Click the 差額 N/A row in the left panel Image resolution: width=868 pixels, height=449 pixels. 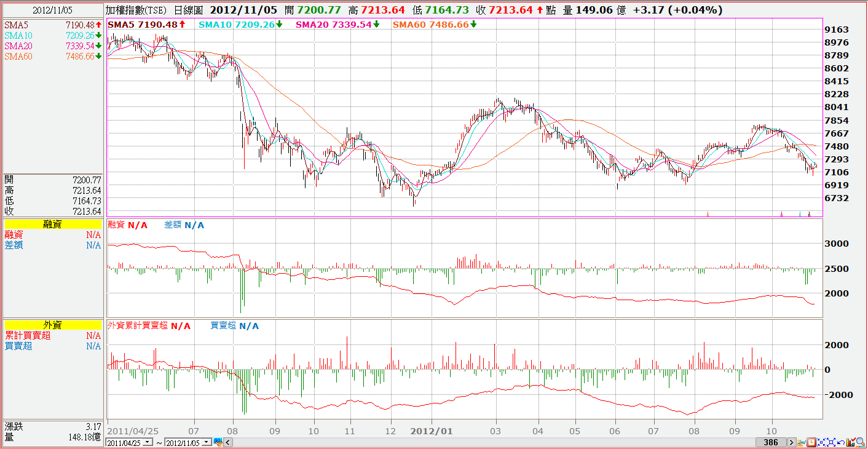pos(53,245)
